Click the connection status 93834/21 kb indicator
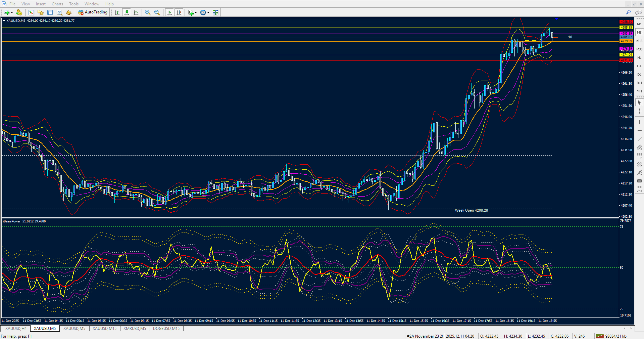The height and width of the screenshot is (339, 644). tap(611, 336)
